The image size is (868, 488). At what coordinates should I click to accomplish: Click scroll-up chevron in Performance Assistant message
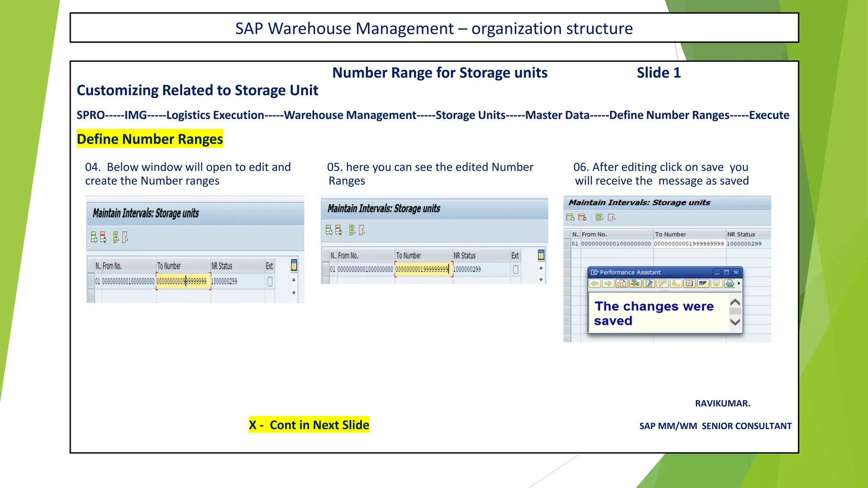[x=735, y=302]
